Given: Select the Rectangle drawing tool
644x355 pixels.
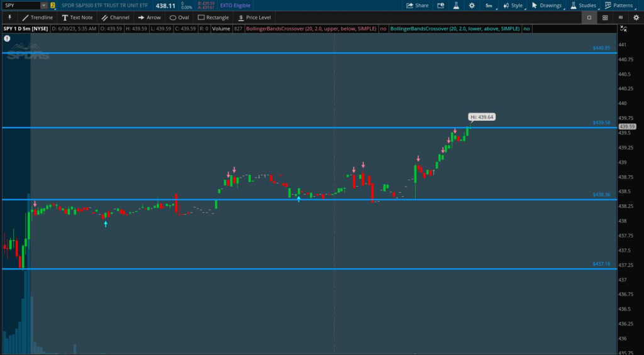Looking at the screenshot, I should (x=213, y=17).
